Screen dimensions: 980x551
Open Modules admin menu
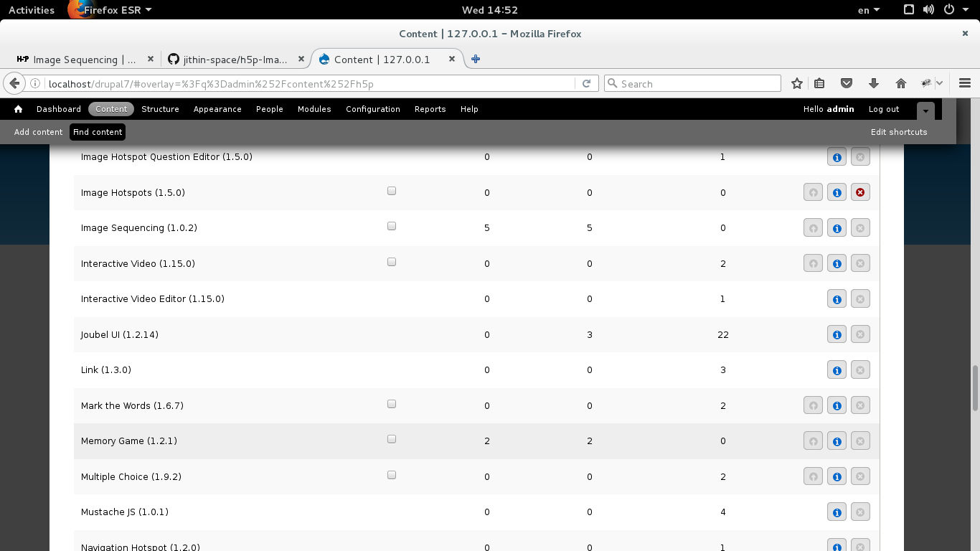[314, 109]
